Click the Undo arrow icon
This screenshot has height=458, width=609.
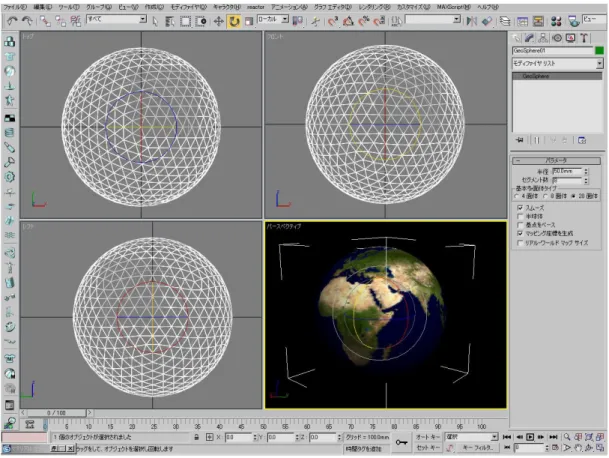tap(12, 21)
